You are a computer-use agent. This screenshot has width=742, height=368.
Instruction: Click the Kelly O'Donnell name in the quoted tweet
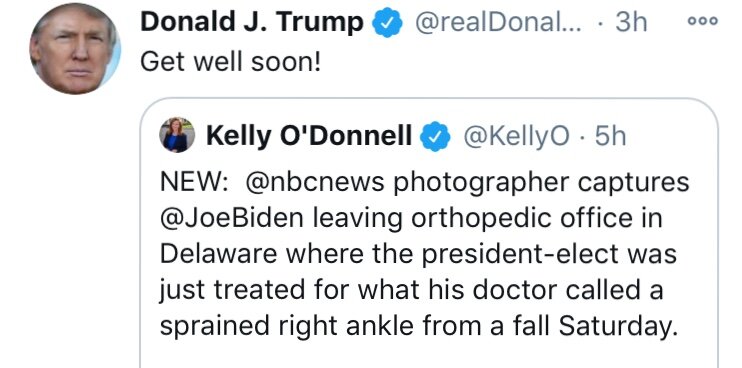309,136
